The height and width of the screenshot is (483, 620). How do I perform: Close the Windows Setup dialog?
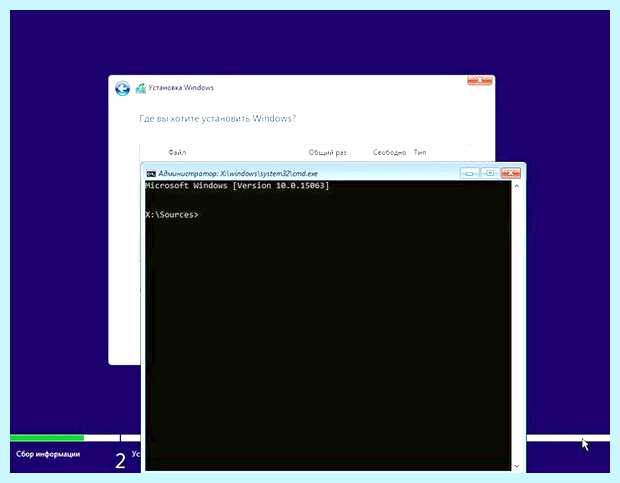click(480, 81)
